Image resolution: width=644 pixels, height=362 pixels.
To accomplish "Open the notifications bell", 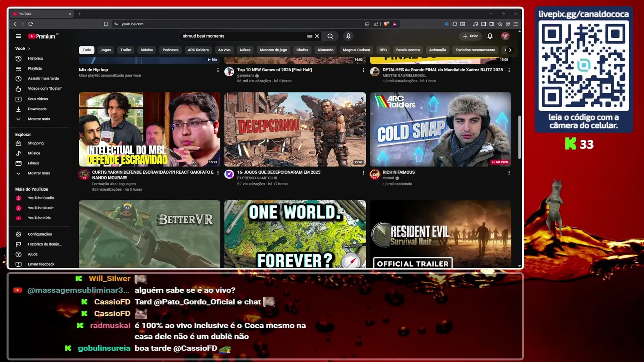I will [490, 36].
